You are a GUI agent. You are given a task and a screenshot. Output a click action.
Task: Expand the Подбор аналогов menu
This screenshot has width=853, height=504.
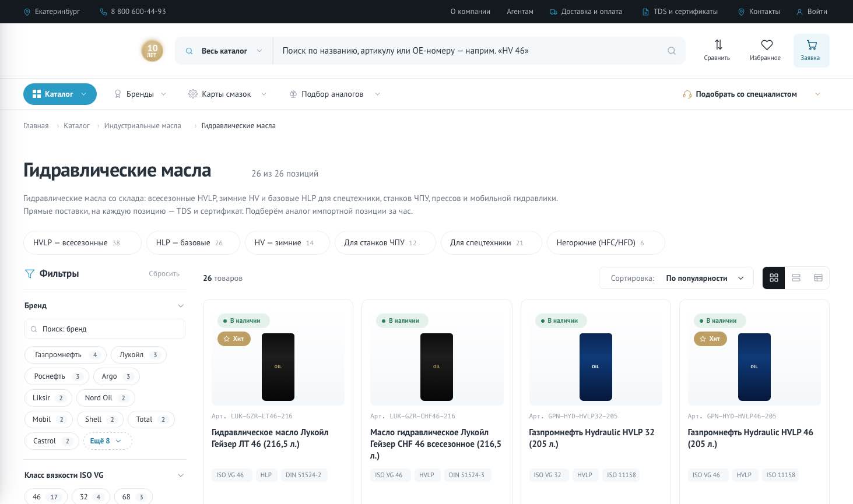coord(335,94)
